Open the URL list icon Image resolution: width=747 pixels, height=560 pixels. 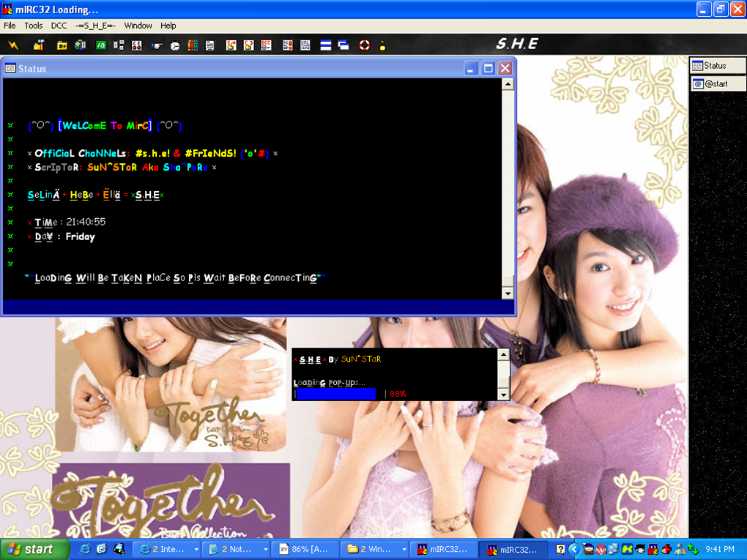click(305, 45)
